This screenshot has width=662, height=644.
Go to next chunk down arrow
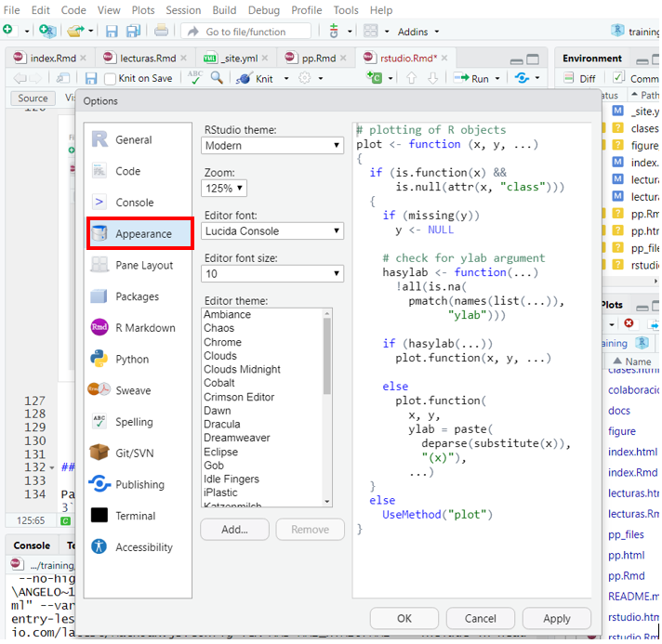[432, 78]
